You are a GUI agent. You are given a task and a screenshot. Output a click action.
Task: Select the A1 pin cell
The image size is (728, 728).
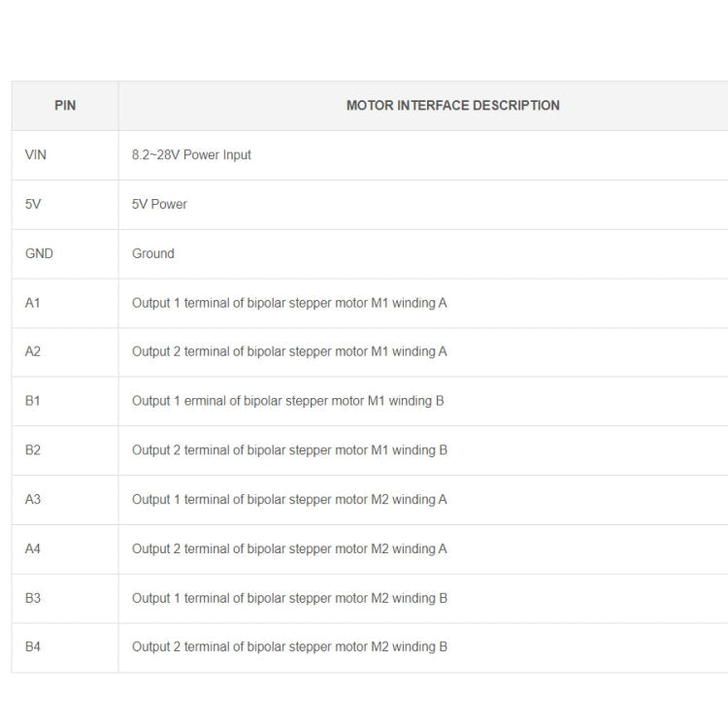(x=33, y=303)
